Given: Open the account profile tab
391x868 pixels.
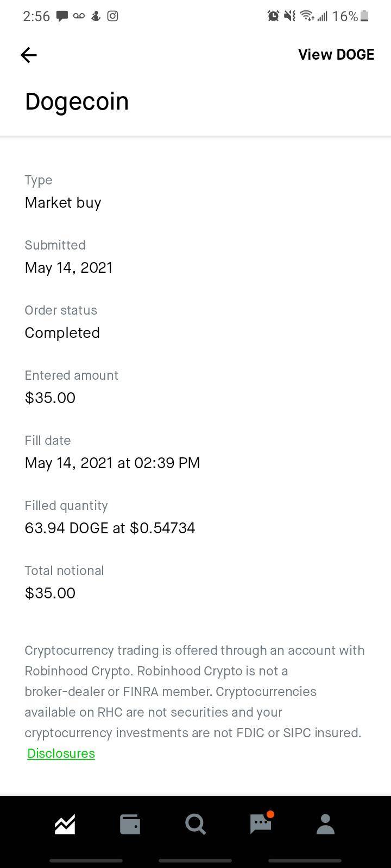Looking at the screenshot, I should (325, 824).
